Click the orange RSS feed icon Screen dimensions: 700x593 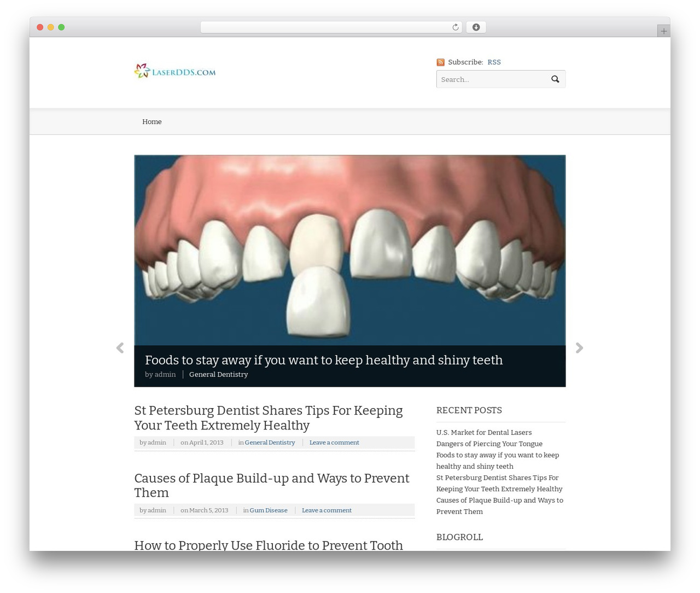point(440,62)
